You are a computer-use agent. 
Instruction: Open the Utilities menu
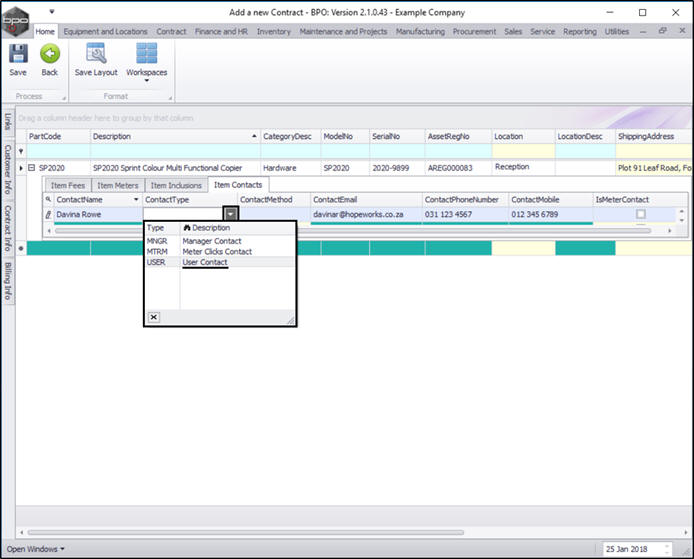617,31
